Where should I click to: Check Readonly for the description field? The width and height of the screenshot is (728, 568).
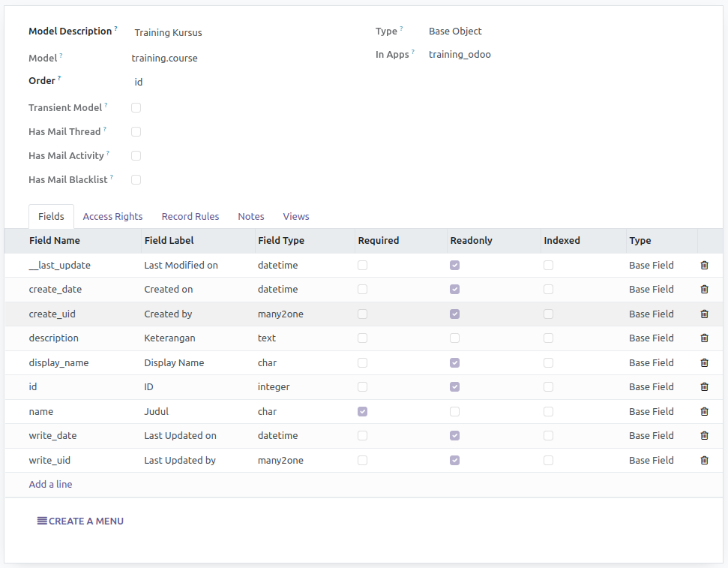(454, 338)
